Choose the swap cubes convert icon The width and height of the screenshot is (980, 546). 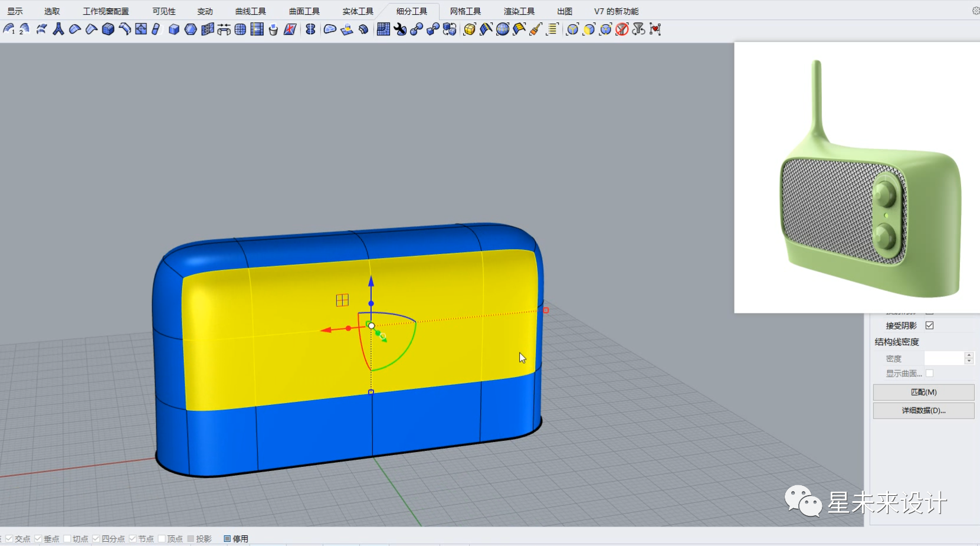tap(450, 29)
